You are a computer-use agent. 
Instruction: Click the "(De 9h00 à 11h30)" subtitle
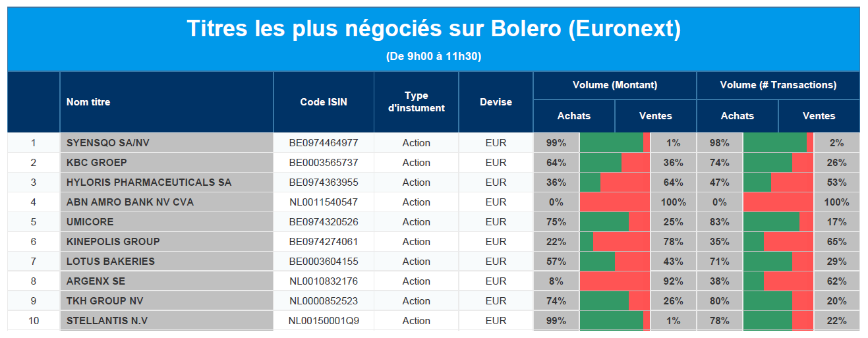(433, 57)
